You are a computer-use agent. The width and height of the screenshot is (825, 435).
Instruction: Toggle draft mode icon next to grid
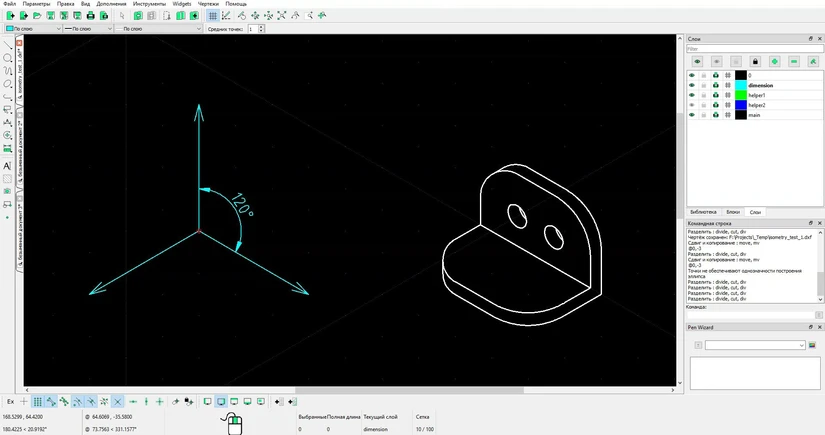pos(226,16)
